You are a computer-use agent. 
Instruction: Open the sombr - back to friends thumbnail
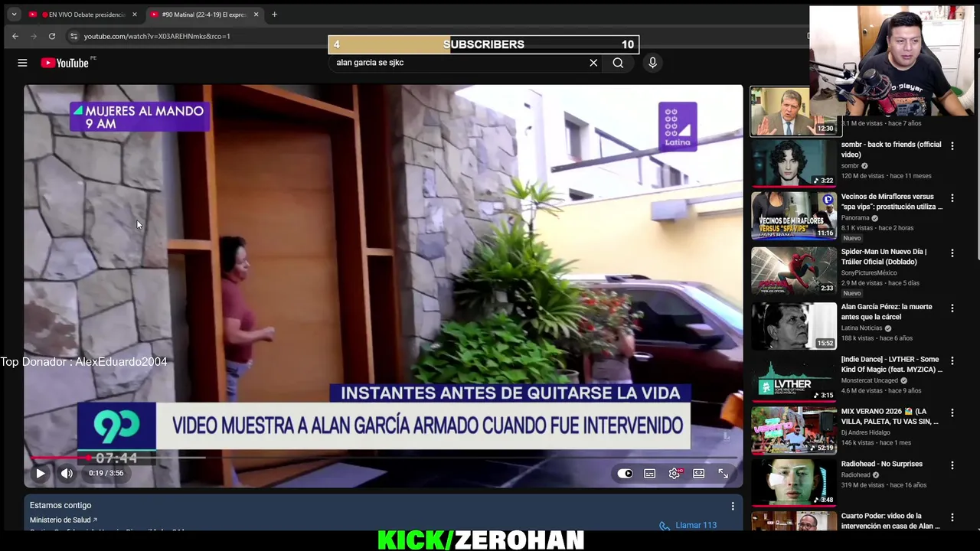pos(794,162)
